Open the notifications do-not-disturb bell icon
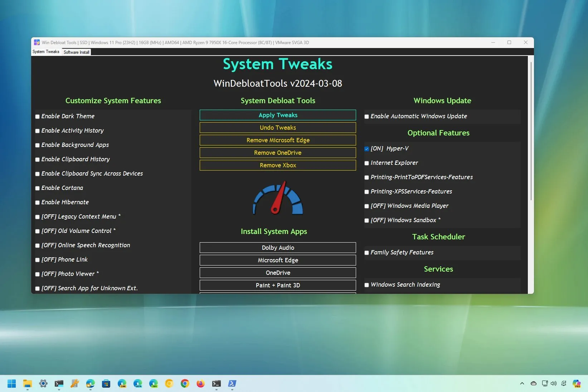 tap(564, 383)
